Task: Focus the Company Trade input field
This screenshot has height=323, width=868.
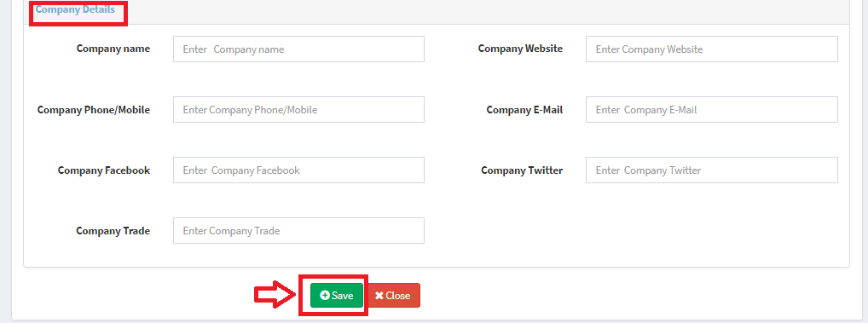Action: pos(299,230)
